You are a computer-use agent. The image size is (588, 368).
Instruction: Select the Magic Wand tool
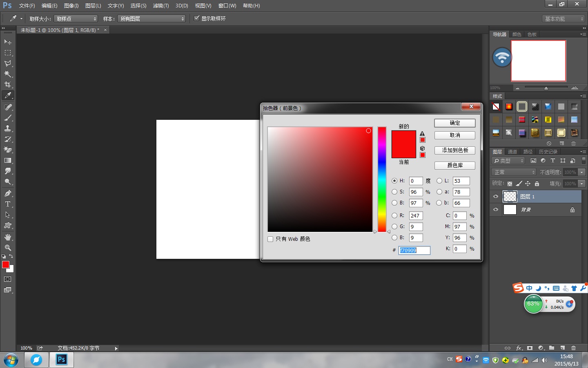[8, 74]
